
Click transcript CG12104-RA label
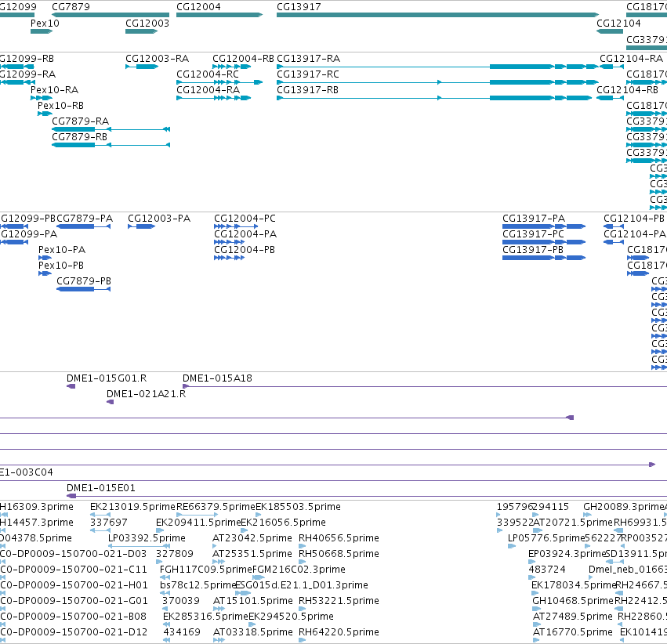(631, 59)
